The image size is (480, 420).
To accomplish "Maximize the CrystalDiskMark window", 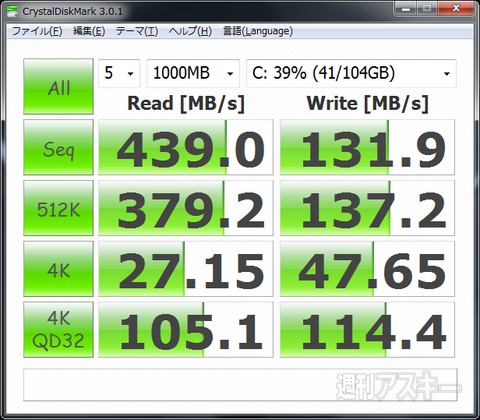I will (427, 9).
